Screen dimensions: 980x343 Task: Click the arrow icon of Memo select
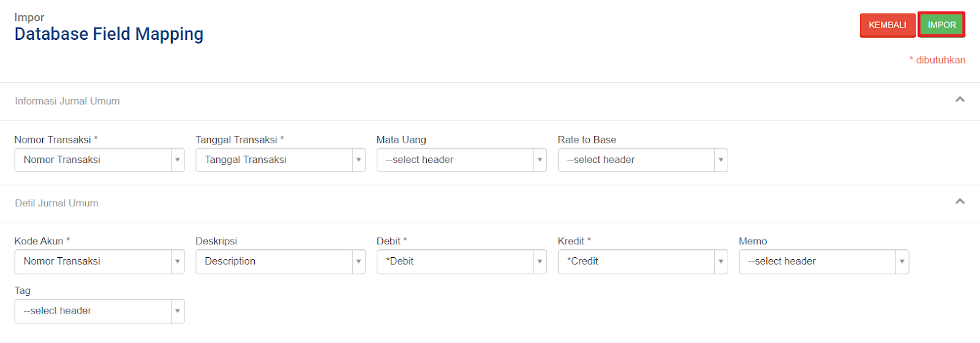point(902,262)
